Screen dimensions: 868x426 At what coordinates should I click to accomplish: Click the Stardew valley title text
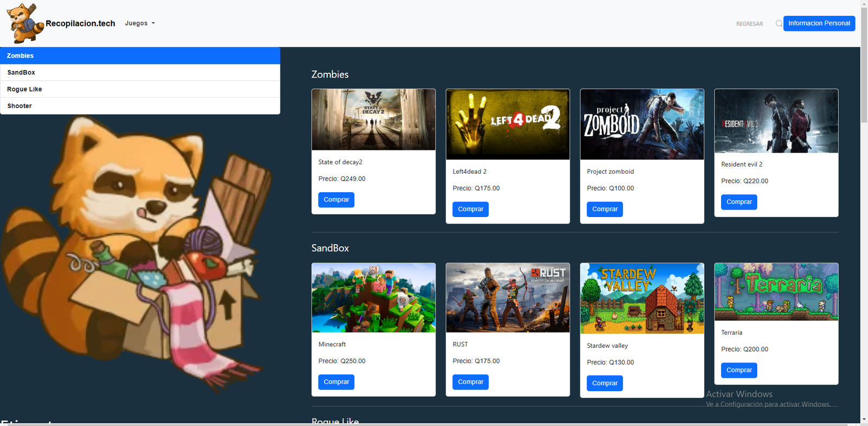pos(607,346)
